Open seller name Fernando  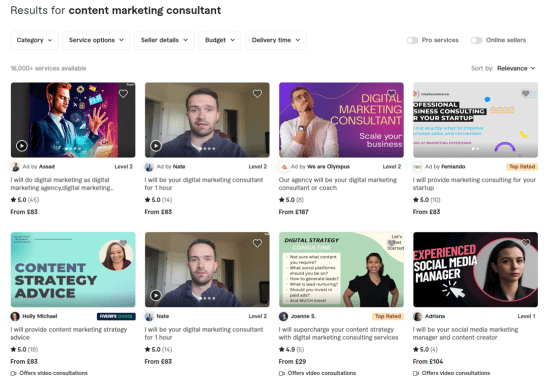453,167
